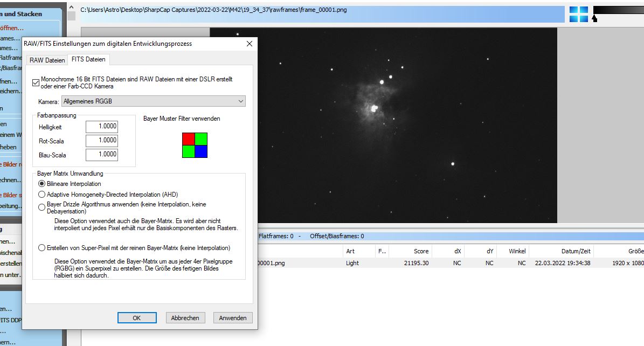Click on the black-to-gray gradient bar

[619, 10]
